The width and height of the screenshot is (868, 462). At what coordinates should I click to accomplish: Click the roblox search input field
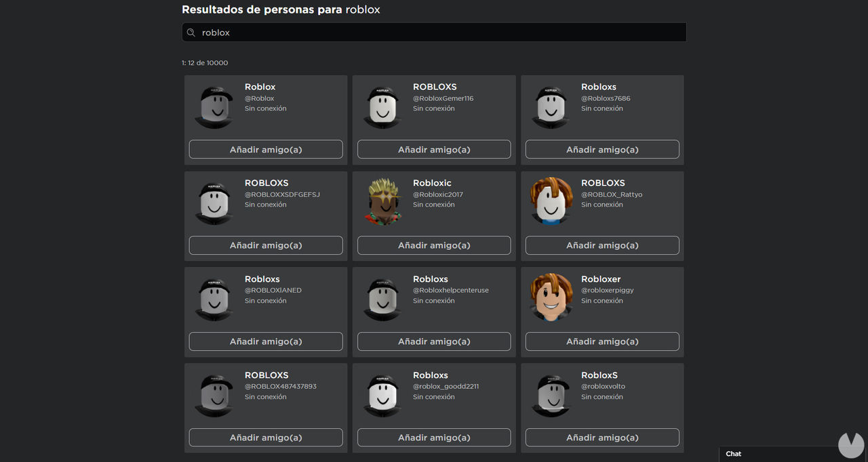click(434, 33)
